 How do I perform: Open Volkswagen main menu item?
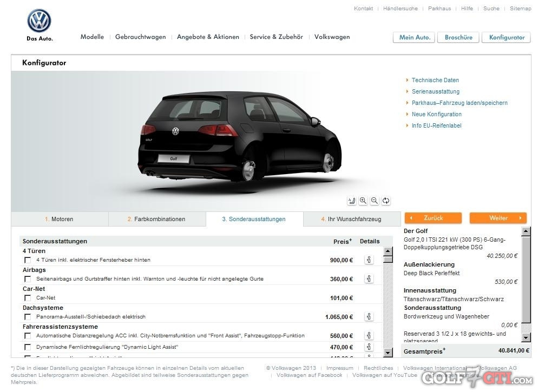(x=332, y=37)
